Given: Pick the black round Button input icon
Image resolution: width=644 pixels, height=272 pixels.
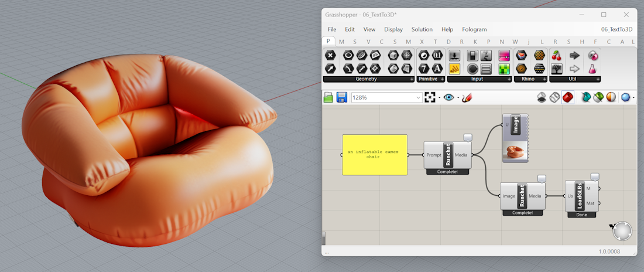Looking at the screenshot, I should pos(473,69).
